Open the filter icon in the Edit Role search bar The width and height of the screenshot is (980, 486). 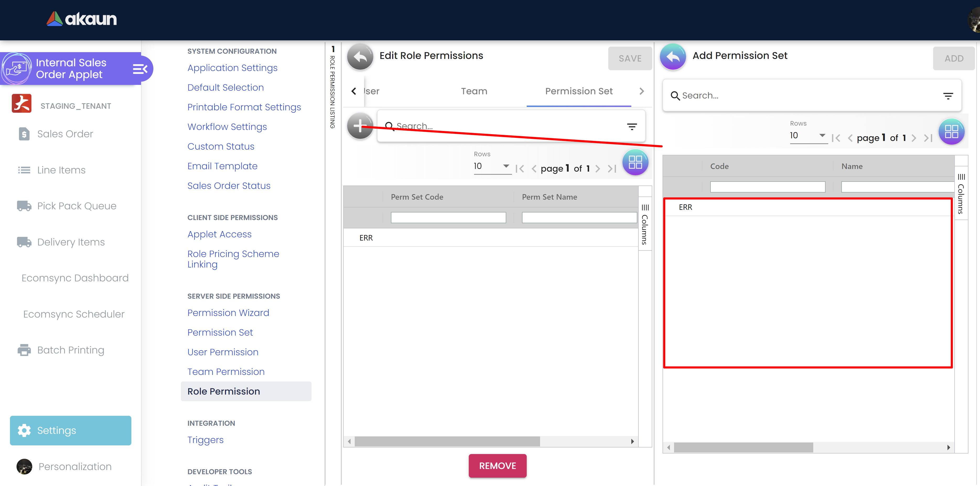(632, 127)
